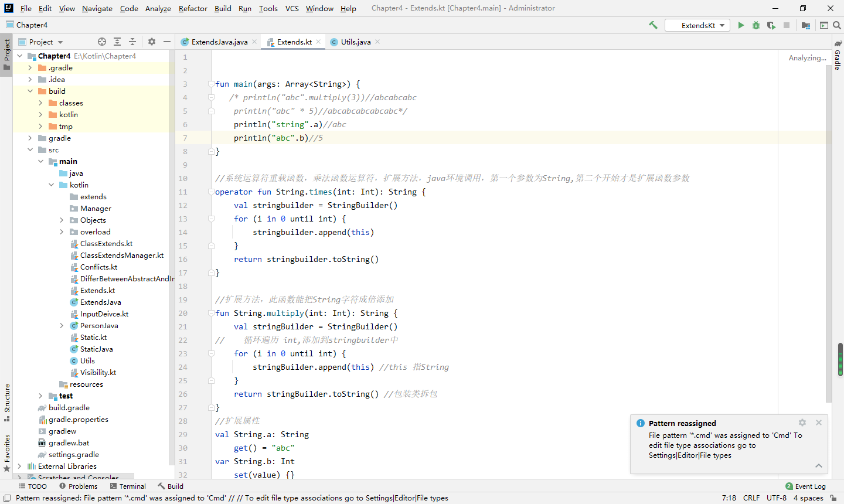Run ExtendsKt with the green play icon
Image resolution: width=844 pixels, height=504 pixels.
[741, 25]
